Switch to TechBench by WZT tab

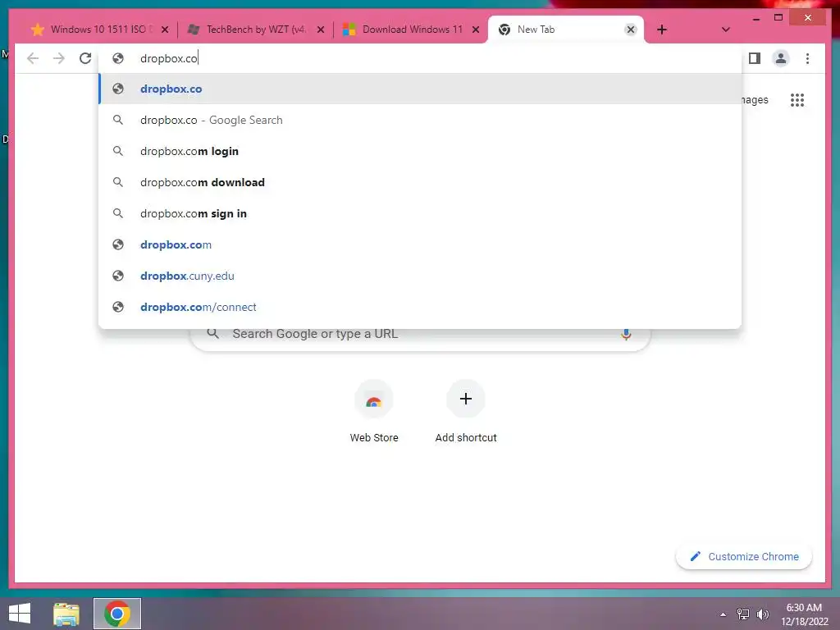[x=255, y=30]
